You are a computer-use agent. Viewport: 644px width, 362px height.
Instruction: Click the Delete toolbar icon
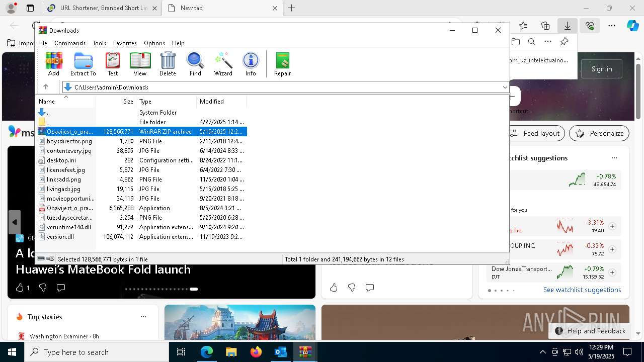pyautogui.click(x=168, y=64)
